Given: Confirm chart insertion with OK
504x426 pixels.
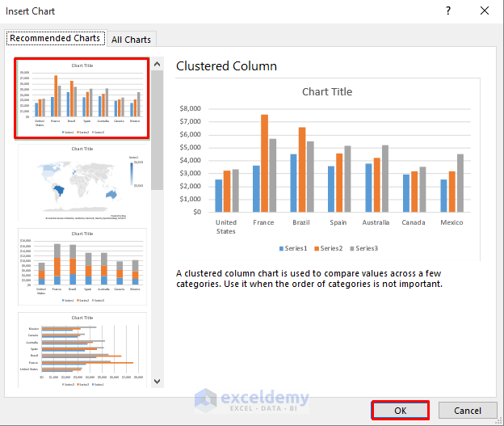Looking at the screenshot, I should click(x=400, y=410).
